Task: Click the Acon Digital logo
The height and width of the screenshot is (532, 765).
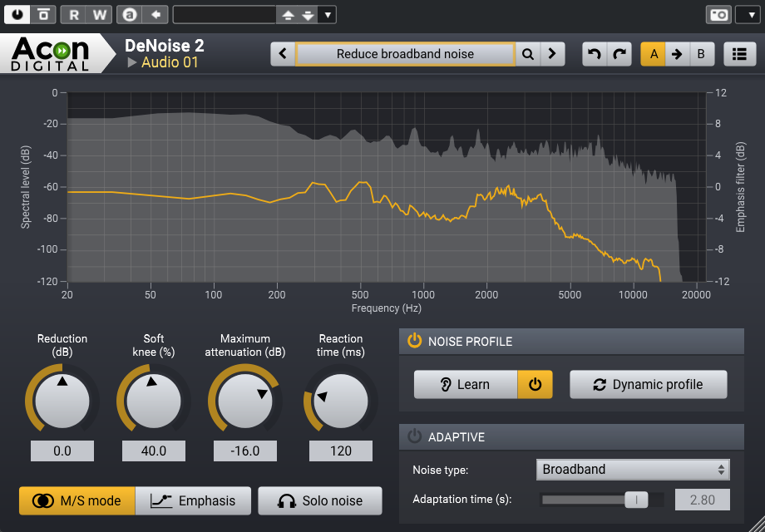Action: click(x=50, y=54)
